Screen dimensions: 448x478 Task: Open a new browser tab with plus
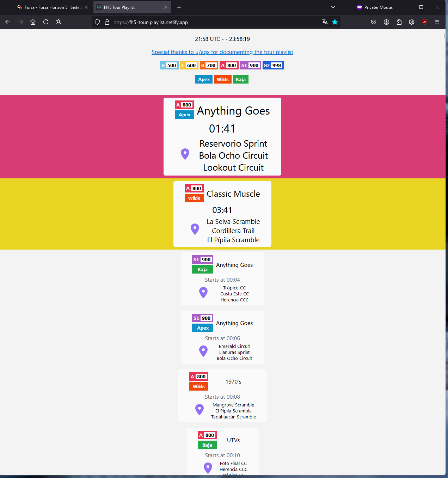(179, 7)
